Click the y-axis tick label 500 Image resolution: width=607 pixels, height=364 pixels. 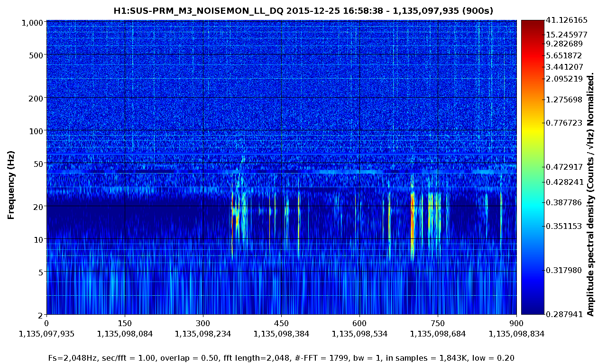click(37, 55)
